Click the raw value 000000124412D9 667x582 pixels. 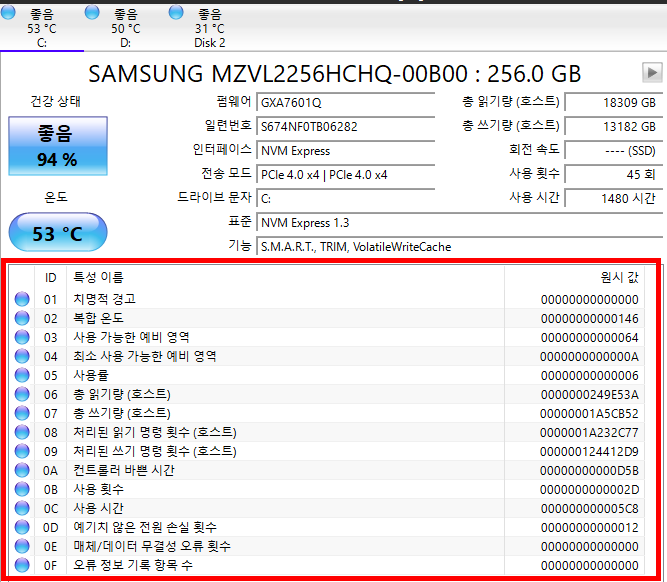(x=590, y=452)
